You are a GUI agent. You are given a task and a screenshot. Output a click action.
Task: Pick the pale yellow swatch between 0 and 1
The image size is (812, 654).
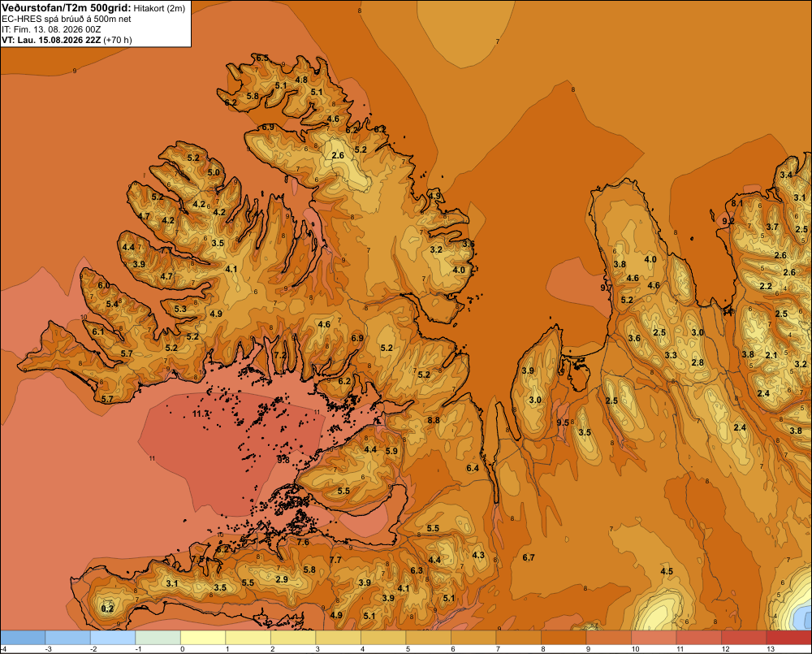pyautogui.click(x=203, y=638)
